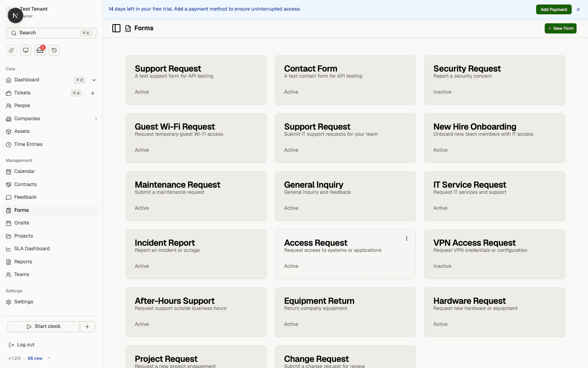Click the N avatar at the top left

point(15,15)
